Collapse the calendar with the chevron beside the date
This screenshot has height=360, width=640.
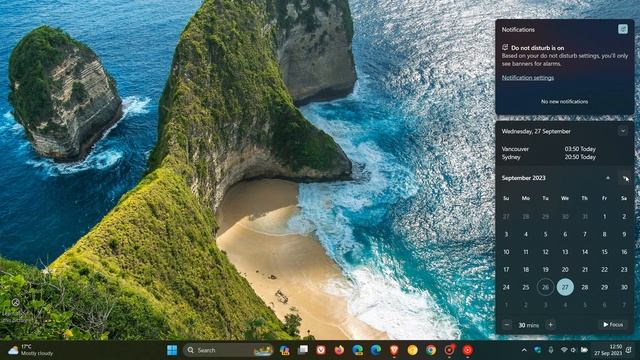tap(622, 131)
